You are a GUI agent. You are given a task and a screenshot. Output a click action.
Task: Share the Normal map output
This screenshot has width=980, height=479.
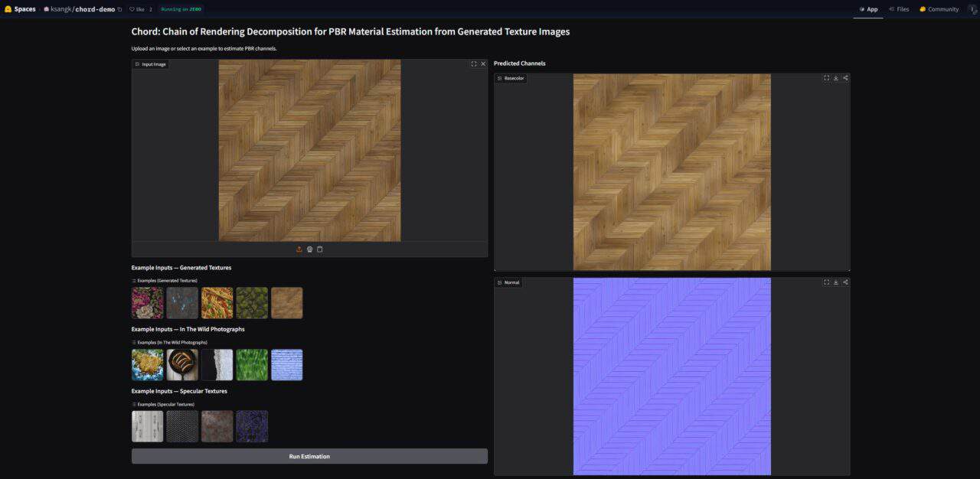click(845, 282)
